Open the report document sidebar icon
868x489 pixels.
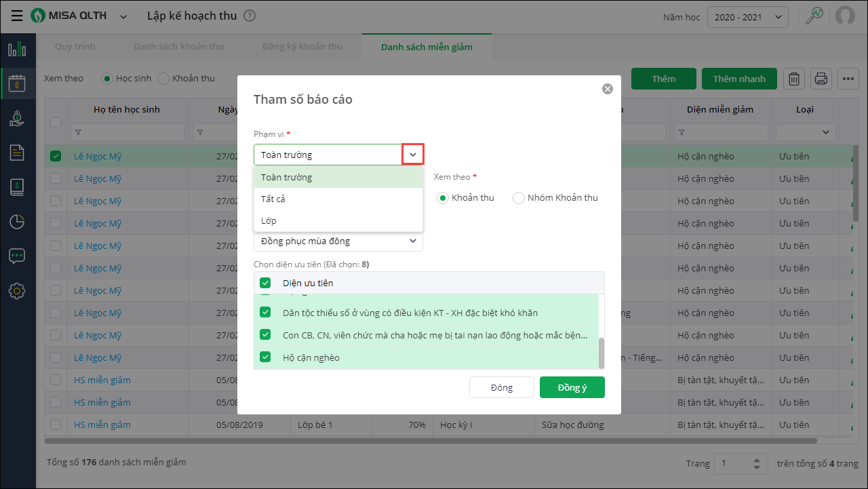point(17,153)
